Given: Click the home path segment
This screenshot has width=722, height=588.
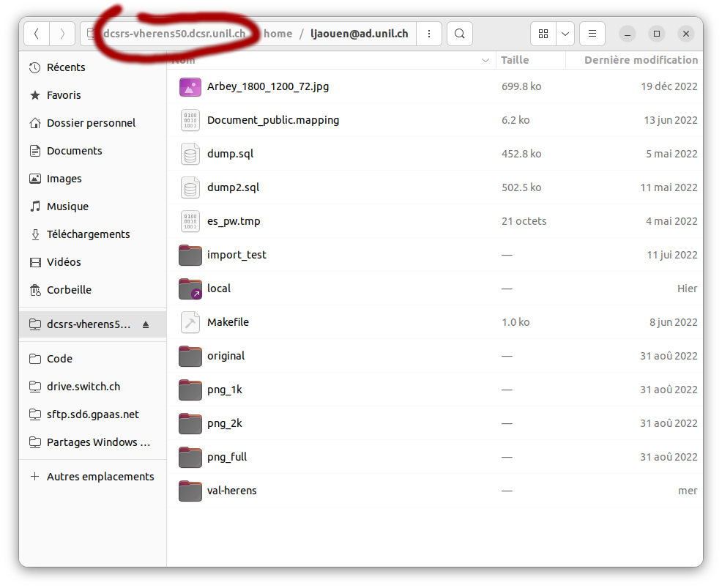Looking at the screenshot, I should (x=278, y=34).
